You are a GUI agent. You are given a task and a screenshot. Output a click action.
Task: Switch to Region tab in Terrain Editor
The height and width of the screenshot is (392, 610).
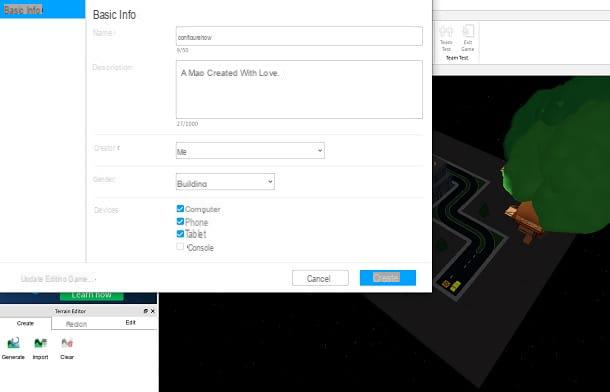click(76, 324)
